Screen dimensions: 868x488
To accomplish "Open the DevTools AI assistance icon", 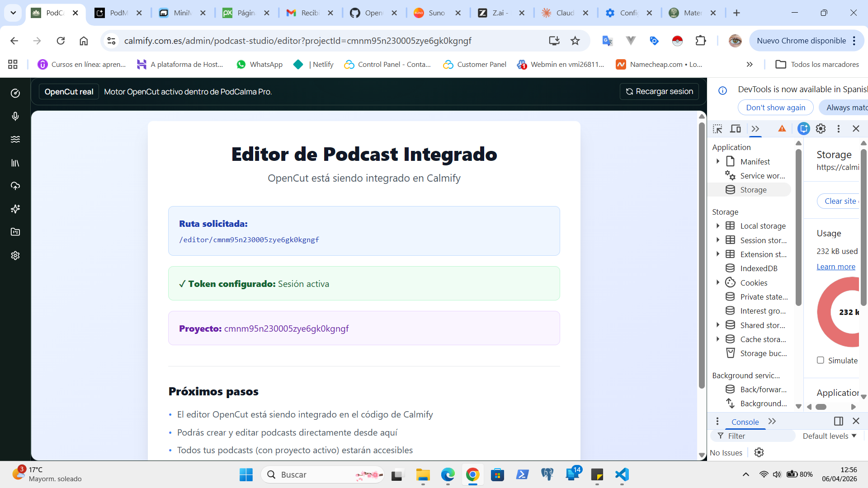I will pos(803,129).
